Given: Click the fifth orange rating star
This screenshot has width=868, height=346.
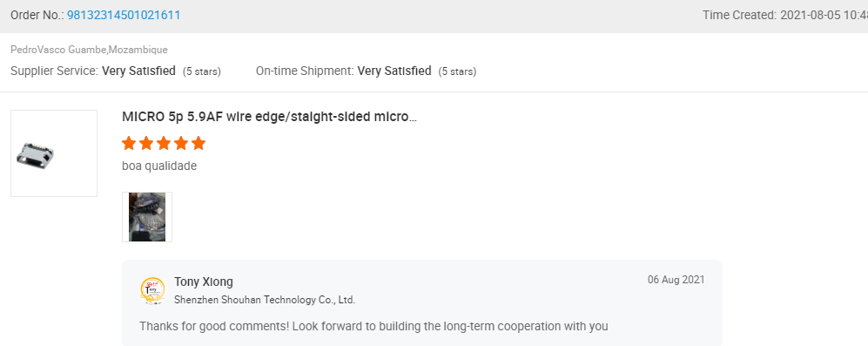Looking at the screenshot, I should (x=198, y=143).
